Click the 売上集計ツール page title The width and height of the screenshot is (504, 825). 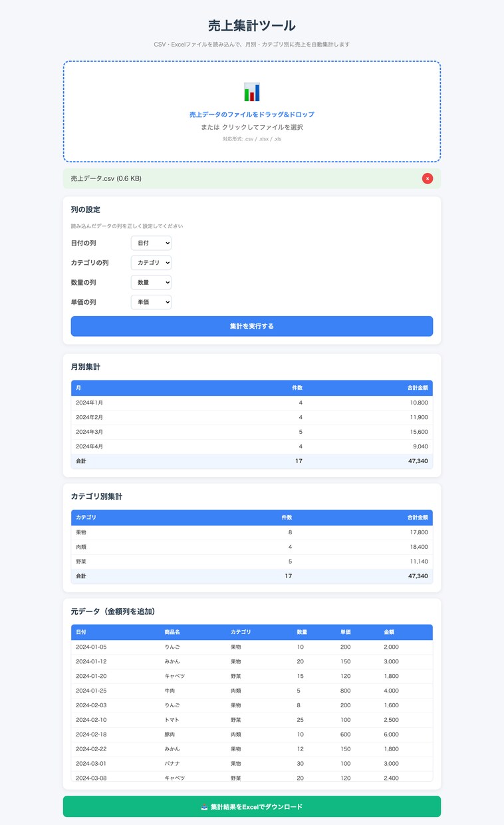[252, 25]
